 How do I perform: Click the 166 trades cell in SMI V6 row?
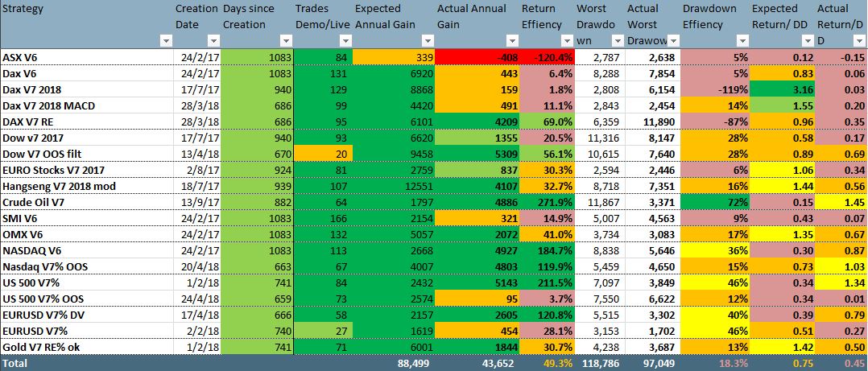pyautogui.click(x=323, y=218)
